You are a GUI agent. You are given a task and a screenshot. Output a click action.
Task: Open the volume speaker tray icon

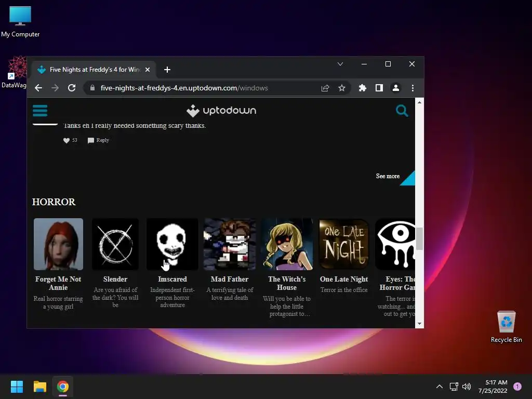pos(467,387)
